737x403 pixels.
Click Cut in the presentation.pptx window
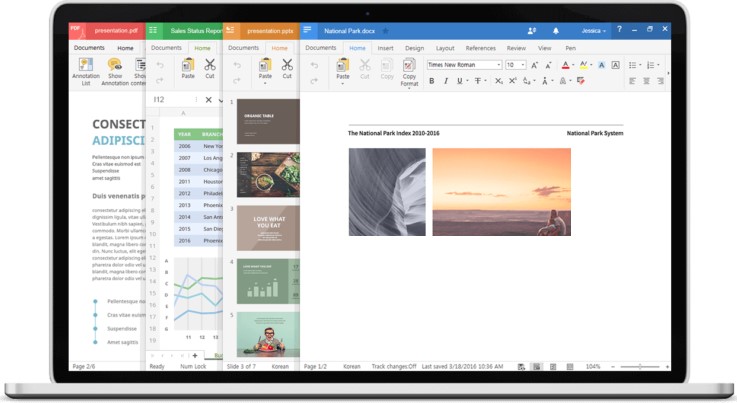(287, 69)
